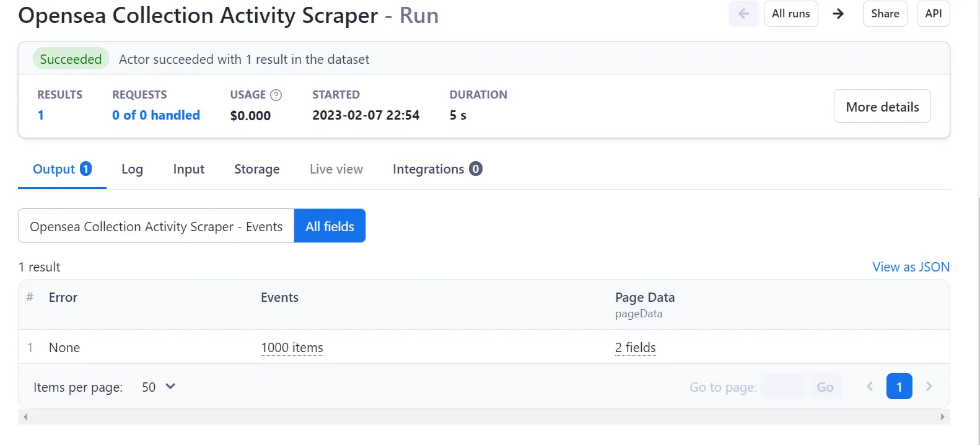Viewport: 980px width, 445px height.
Task: Select the All fields view toggle
Action: [330, 226]
